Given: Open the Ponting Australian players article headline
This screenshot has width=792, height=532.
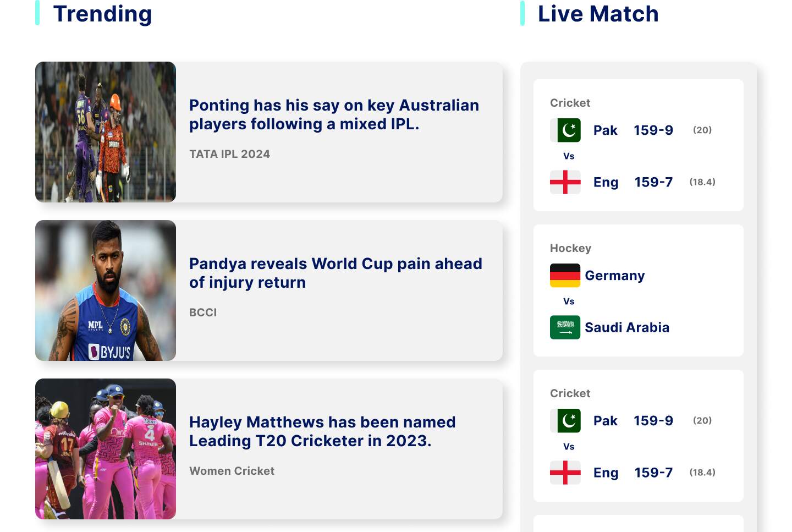Looking at the screenshot, I should click(x=334, y=114).
